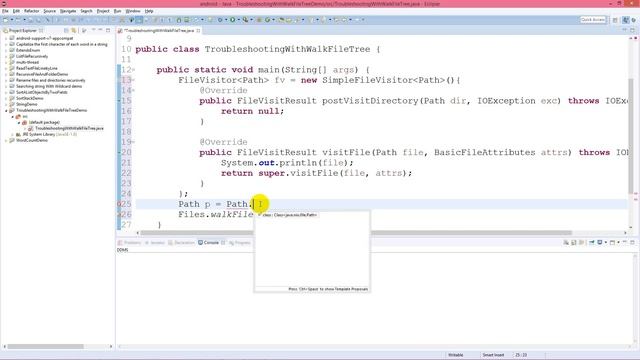Open the File menu
This screenshot has width=640, height=360.
(5, 11)
